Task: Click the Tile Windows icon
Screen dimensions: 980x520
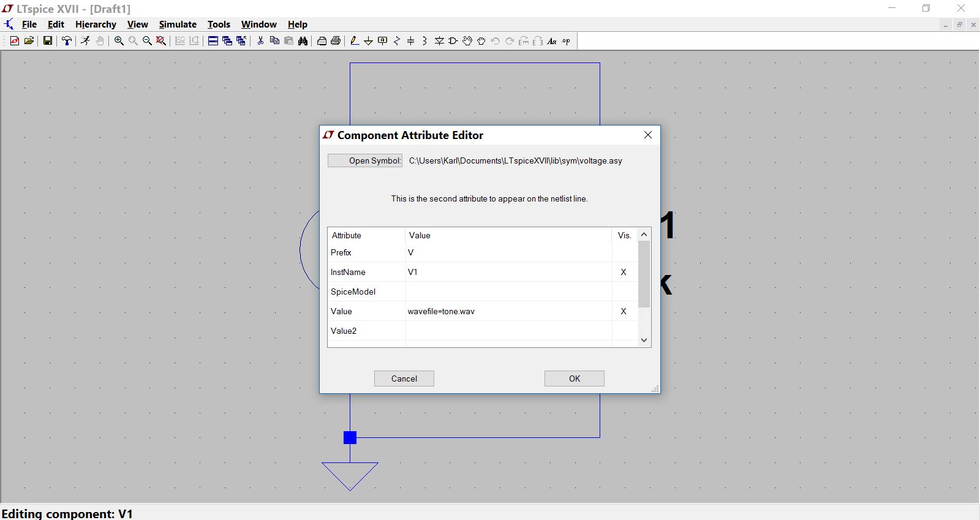Action: pos(213,41)
